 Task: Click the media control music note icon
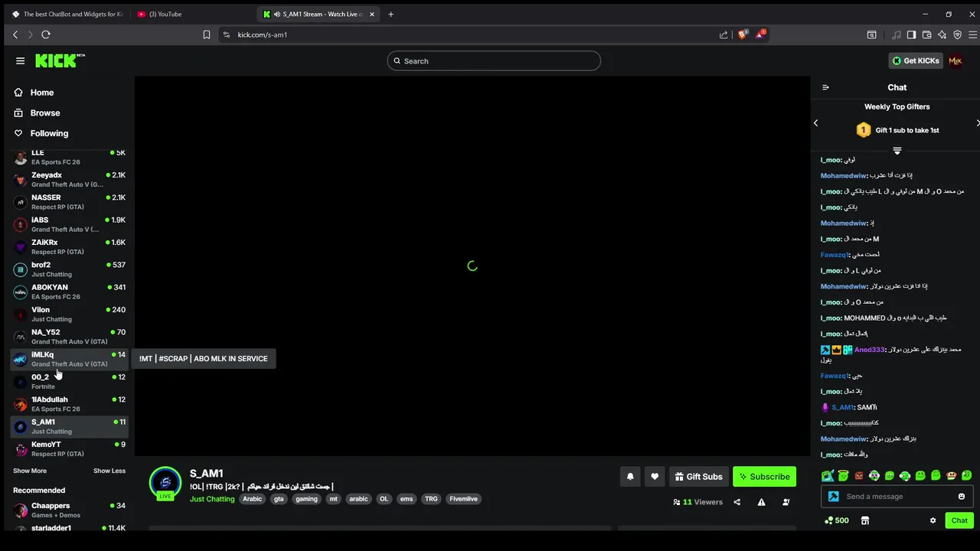[896, 34]
